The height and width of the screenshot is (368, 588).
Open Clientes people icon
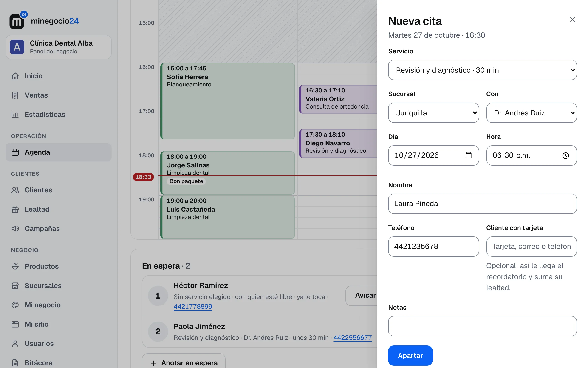pyautogui.click(x=15, y=190)
